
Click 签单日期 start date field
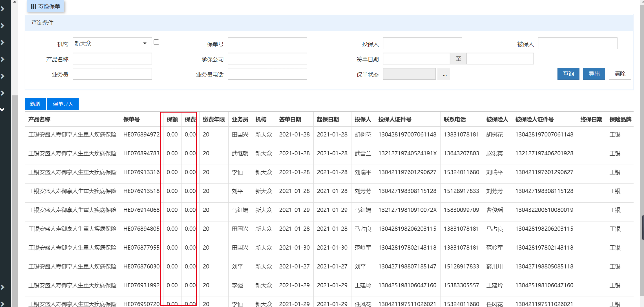click(x=416, y=59)
